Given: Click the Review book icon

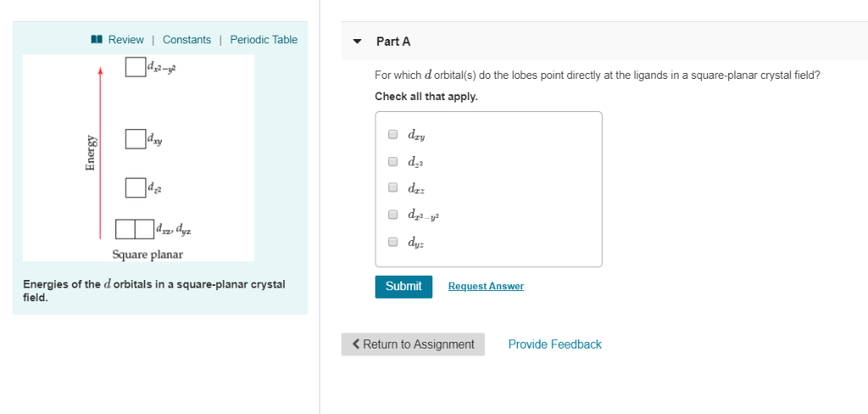Looking at the screenshot, I should click(x=97, y=40).
